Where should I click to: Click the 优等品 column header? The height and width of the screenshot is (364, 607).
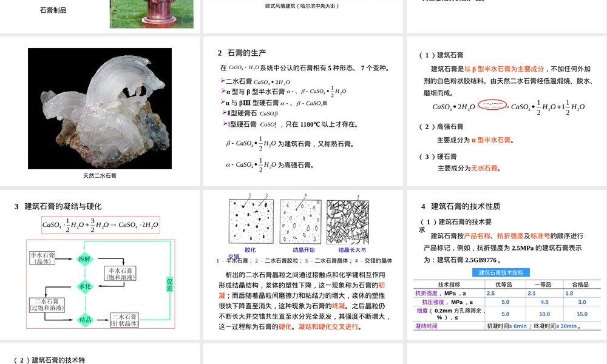click(504, 285)
